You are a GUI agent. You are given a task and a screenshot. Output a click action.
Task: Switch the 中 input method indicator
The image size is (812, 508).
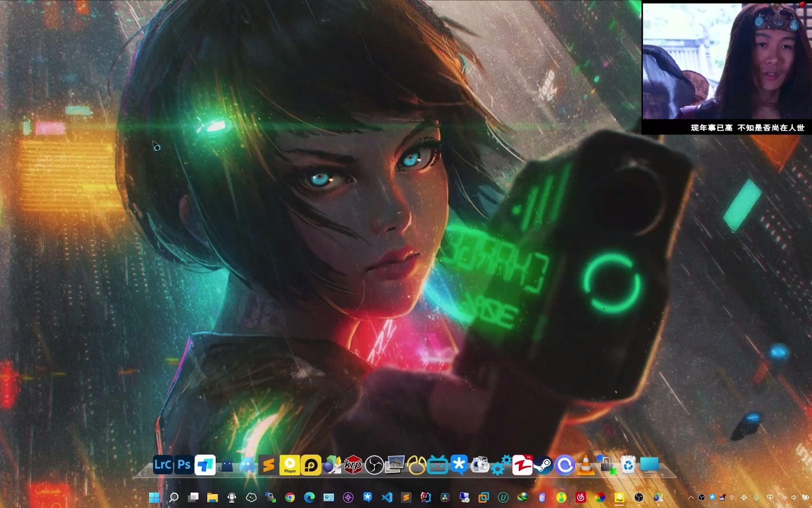pyautogui.click(x=770, y=498)
